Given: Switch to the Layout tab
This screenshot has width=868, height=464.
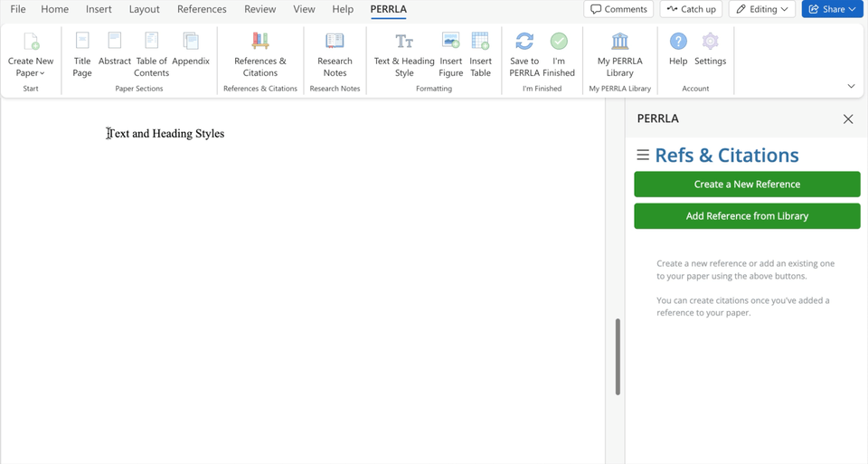Looking at the screenshot, I should (x=145, y=9).
